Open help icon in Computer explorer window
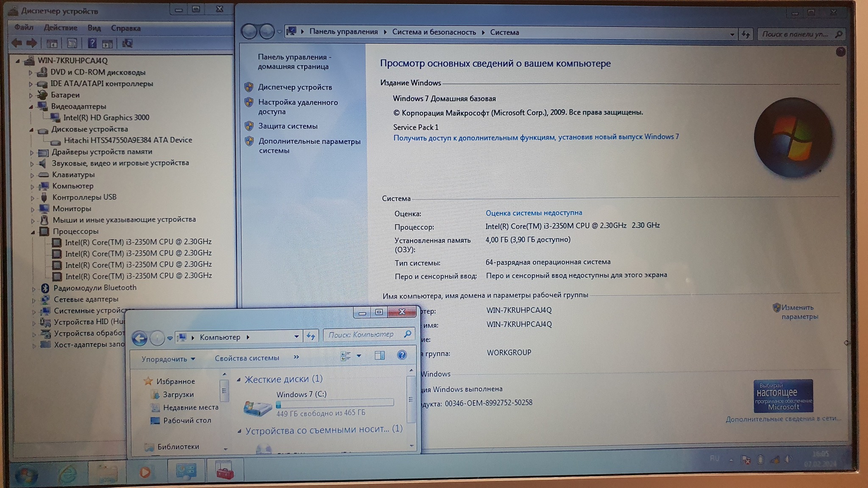The width and height of the screenshot is (868, 488). 401,355
